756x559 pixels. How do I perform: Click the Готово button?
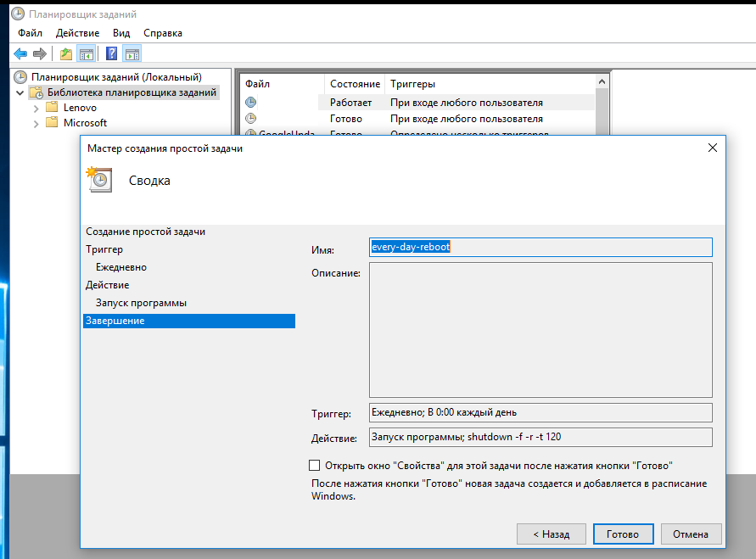[x=623, y=534]
